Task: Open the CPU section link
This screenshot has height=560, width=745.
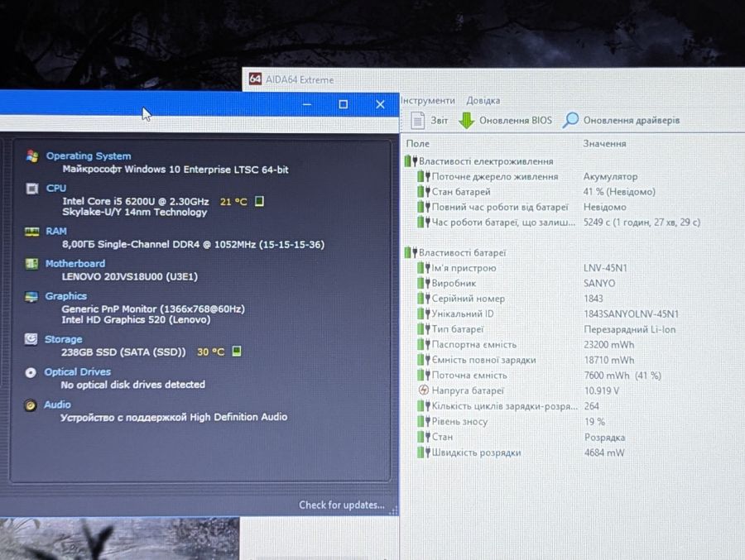Action: point(56,188)
